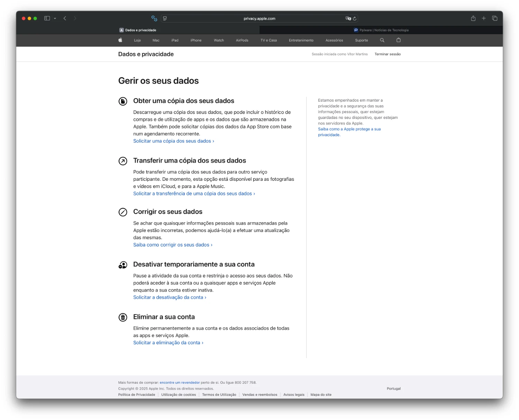Click Terminar sessão to sign out
This screenshot has height=420, width=519.
(x=388, y=54)
